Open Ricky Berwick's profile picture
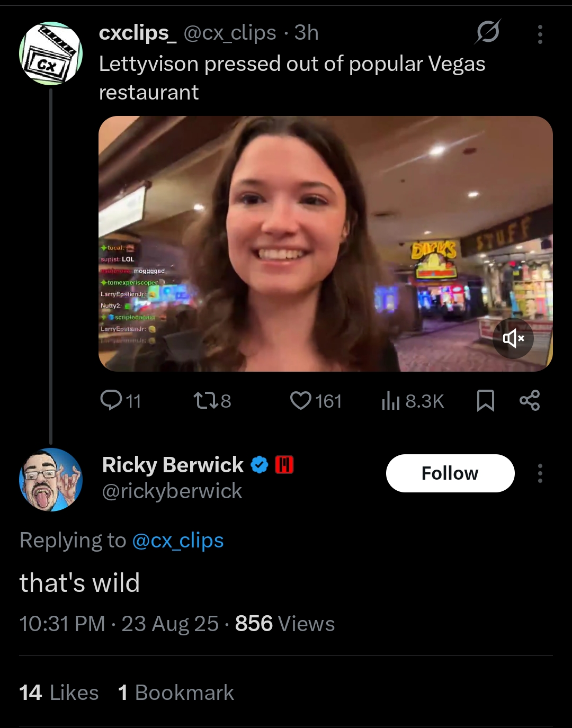Screen dimensions: 572x728 pos(51,480)
